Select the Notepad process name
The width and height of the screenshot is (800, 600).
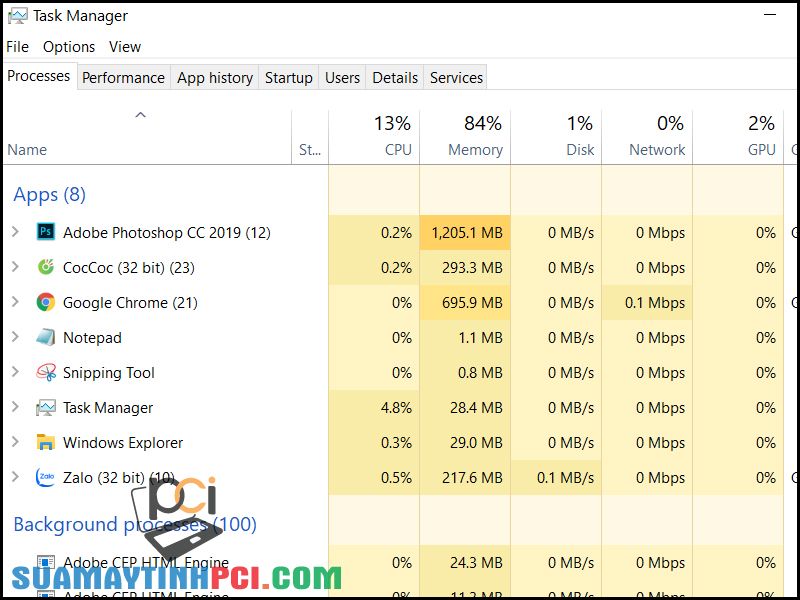(x=92, y=338)
